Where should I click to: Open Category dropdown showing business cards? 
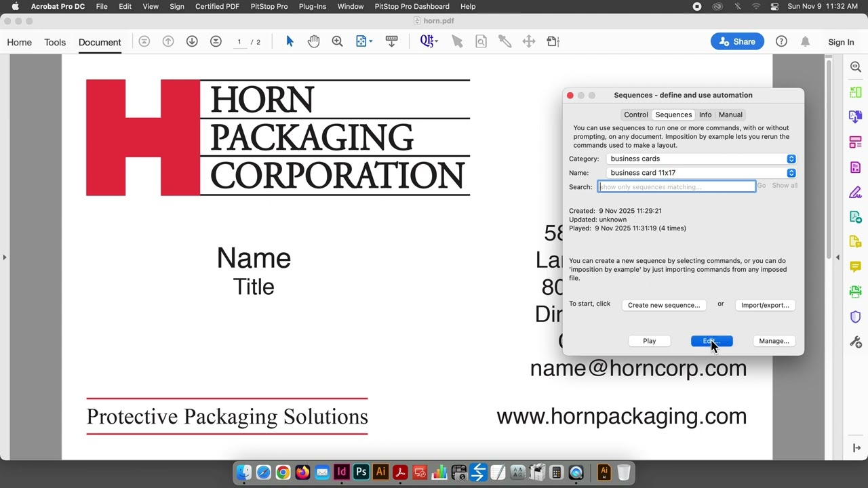coord(701,159)
